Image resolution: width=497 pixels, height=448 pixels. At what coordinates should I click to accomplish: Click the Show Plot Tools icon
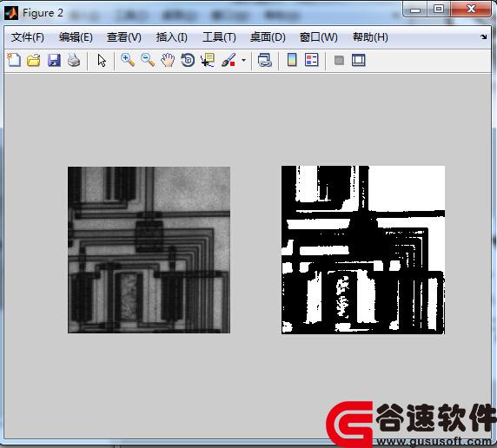pos(359,60)
